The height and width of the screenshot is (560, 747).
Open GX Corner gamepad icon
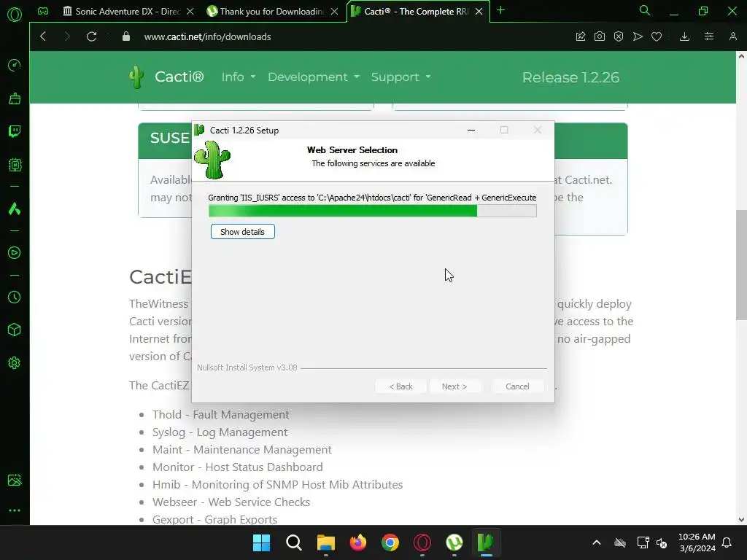click(43, 11)
